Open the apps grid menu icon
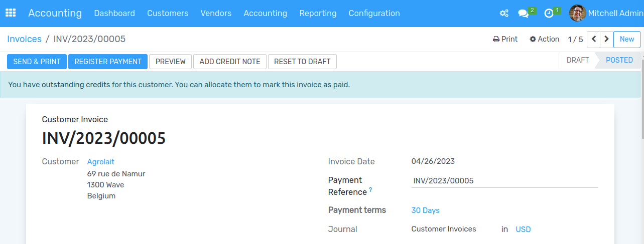The width and height of the screenshot is (644, 244). pyautogui.click(x=11, y=13)
